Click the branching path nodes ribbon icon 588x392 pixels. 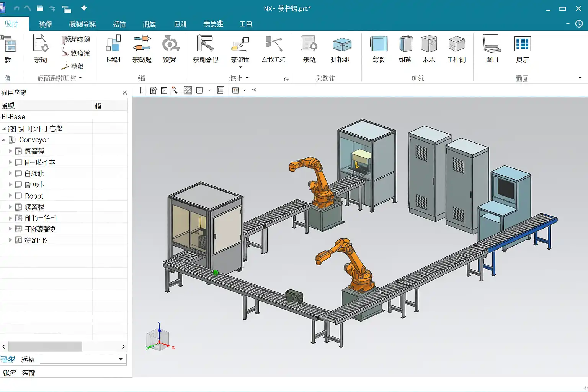[x=274, y=43]
